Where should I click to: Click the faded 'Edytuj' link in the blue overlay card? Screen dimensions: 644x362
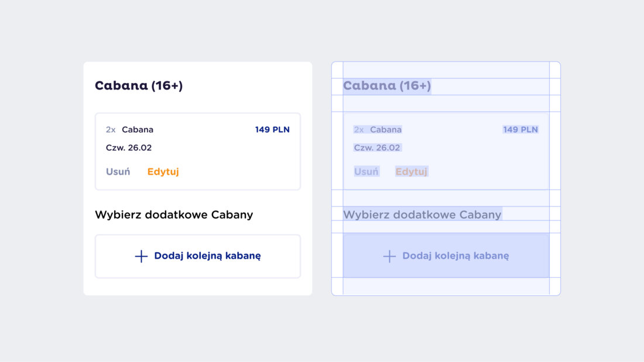[x=411, y=171]
